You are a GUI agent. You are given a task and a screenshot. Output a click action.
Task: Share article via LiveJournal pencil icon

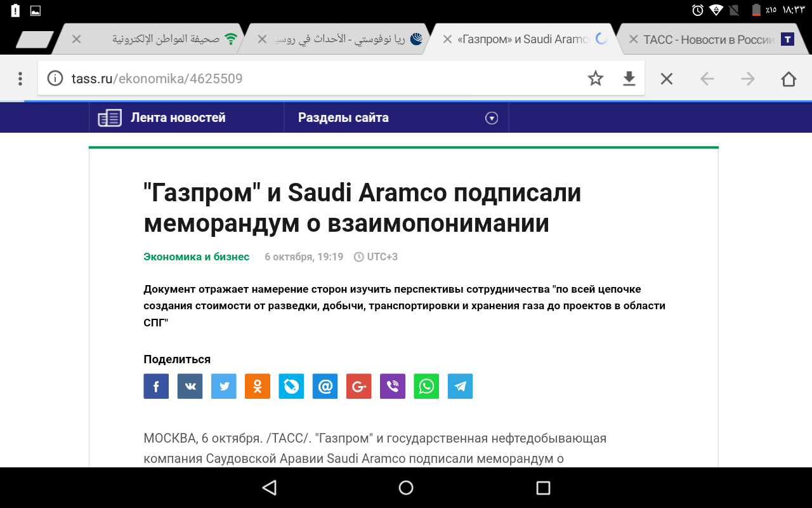click(291, 386)
